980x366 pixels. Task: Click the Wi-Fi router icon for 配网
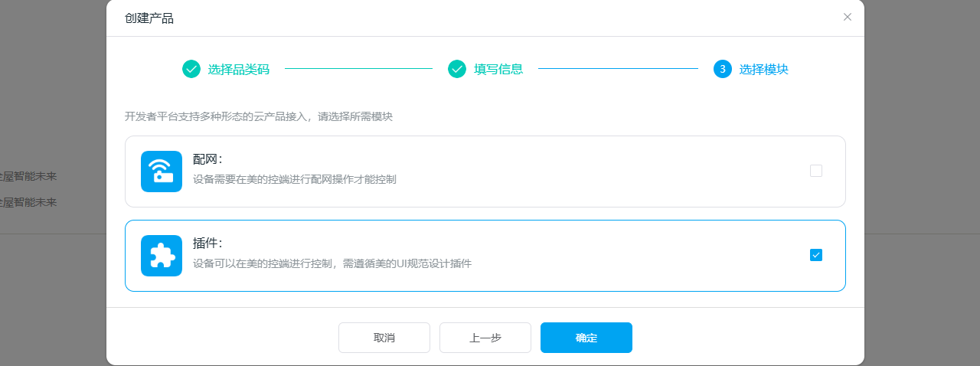tap(161, 172)
